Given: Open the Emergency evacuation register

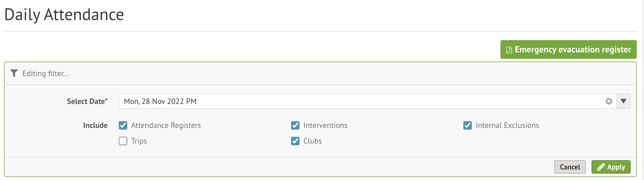Looking at the screenshot, I should [x=572, y=50].
